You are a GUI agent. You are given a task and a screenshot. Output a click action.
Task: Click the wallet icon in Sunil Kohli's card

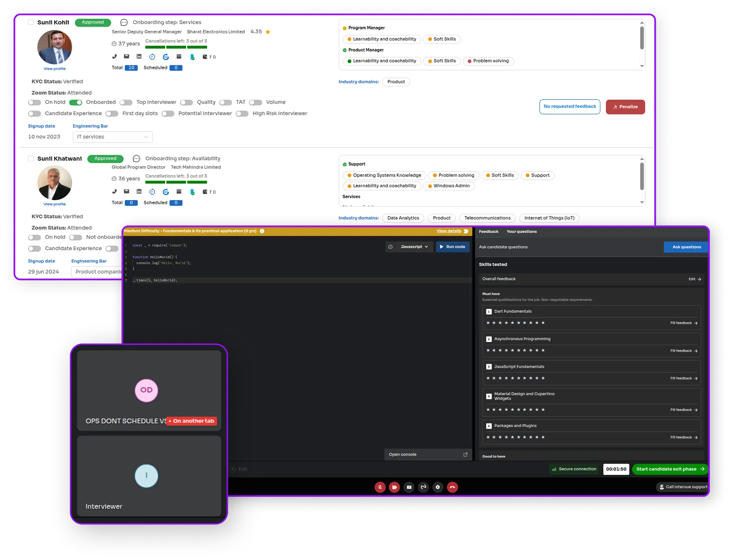[x=205, y=57]
